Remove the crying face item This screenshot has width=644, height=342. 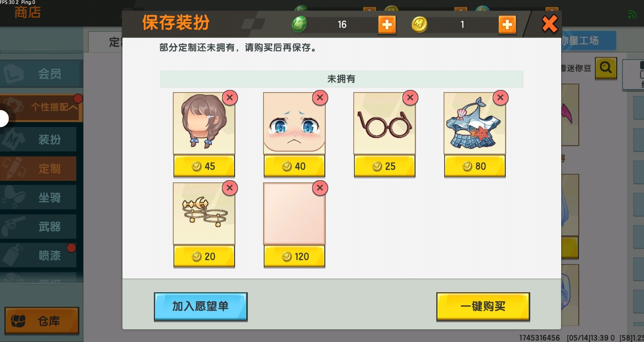click(x=320, y=98)
